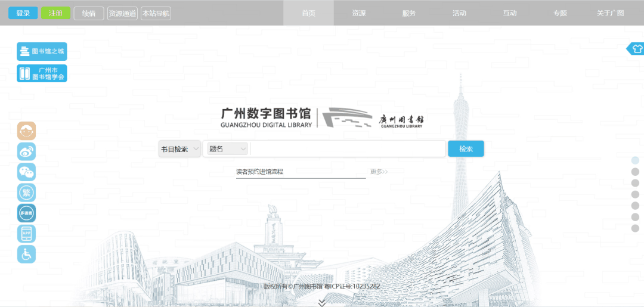The height and width of the screenshot is (307, 644).
Task: Click the multi-language (多语言) icon
Action: coord(26,213)
